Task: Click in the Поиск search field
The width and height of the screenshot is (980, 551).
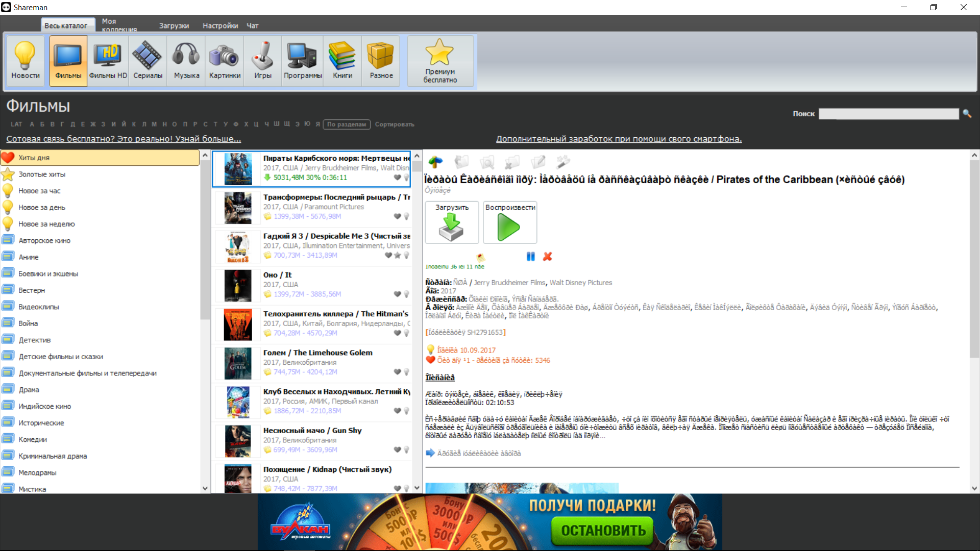Action: click(x=889, y=113)
